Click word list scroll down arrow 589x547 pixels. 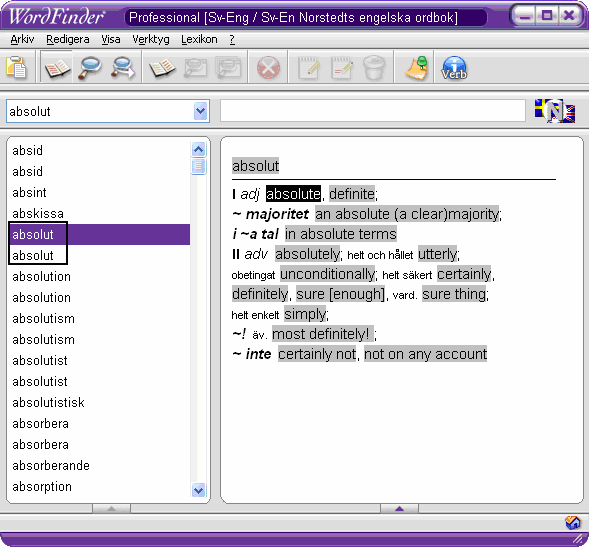pos(198,490)
